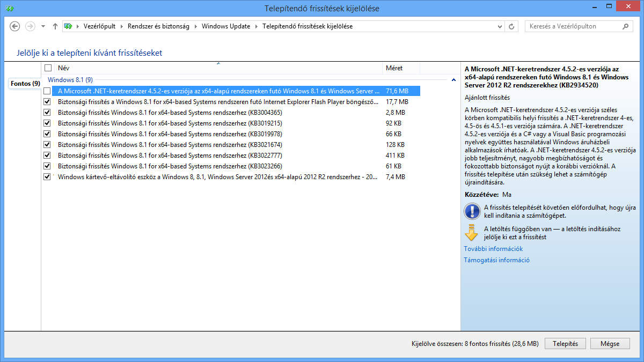Navigate to Windows Update breadcrumb
The image size is (644, 362).
[226, 26]
